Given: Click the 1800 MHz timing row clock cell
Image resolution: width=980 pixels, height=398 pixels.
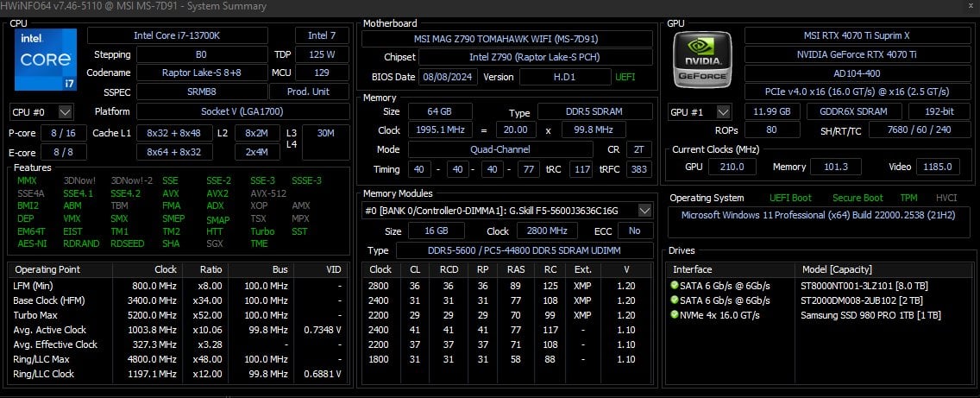Looking at the screenshot, I should [x=380, y=359].
